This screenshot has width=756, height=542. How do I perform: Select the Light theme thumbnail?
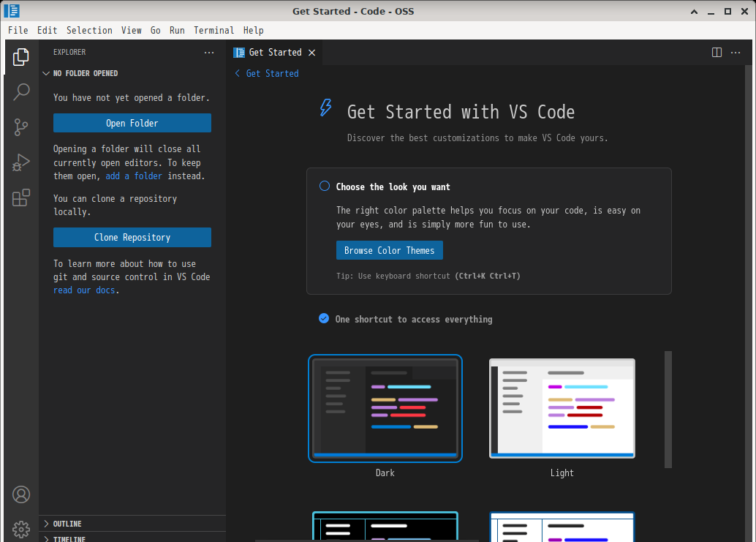[x=562, y=408]
